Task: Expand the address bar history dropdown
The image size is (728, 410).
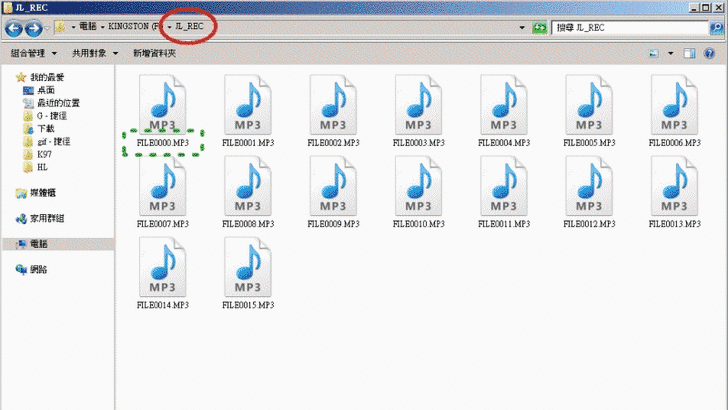Action: click(x=522, y=27)
